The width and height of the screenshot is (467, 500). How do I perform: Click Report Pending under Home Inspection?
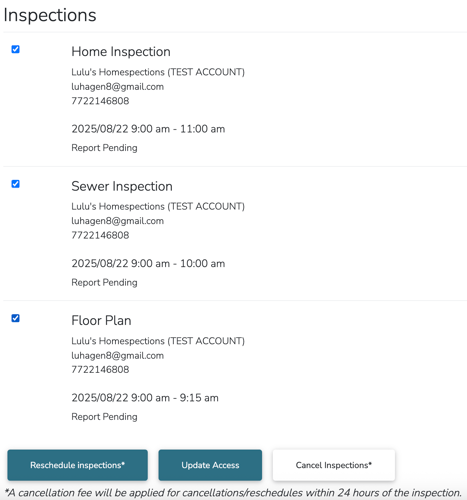pos(104,148)
